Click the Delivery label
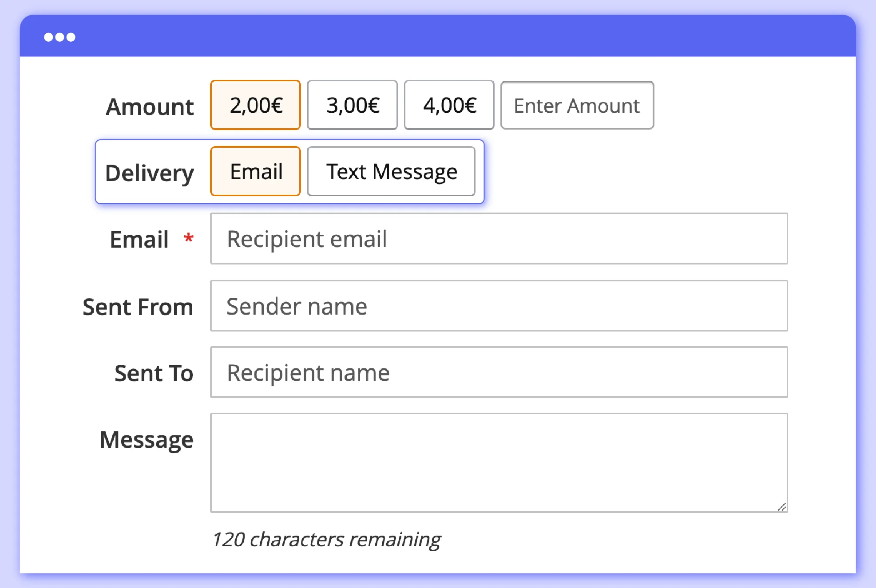This screenshot has height=588, width=876. [150, 173]
